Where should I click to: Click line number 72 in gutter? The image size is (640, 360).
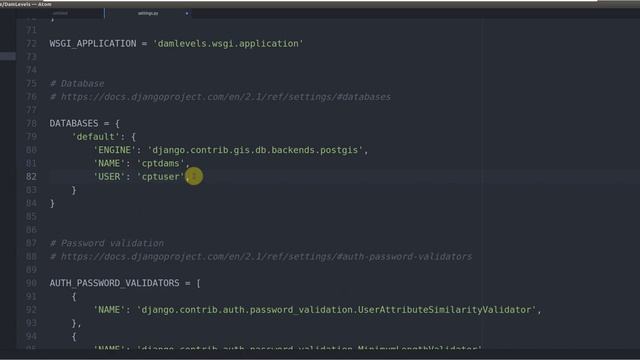click(x=31, y=44)
